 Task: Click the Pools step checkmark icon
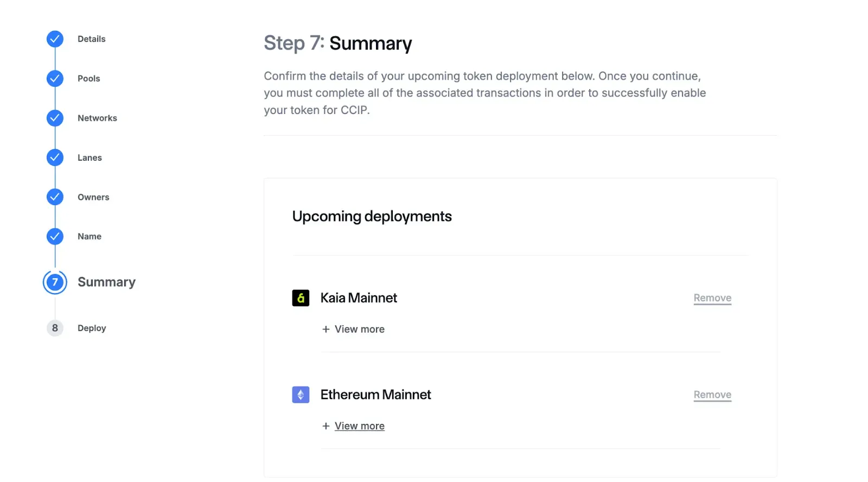(x=55, y=79)
